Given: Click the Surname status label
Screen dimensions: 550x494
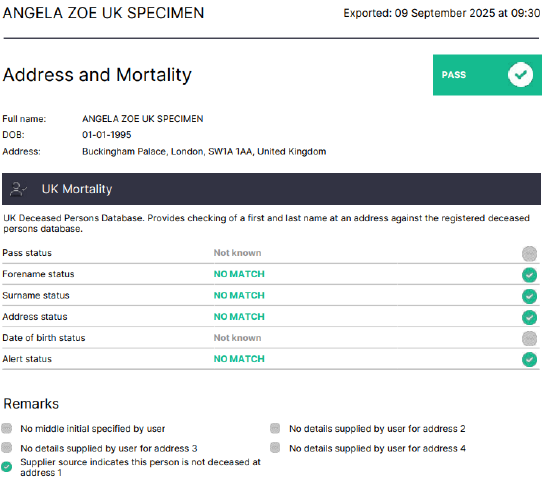Looking at the screenshot, I should click(x=36, y=295).
